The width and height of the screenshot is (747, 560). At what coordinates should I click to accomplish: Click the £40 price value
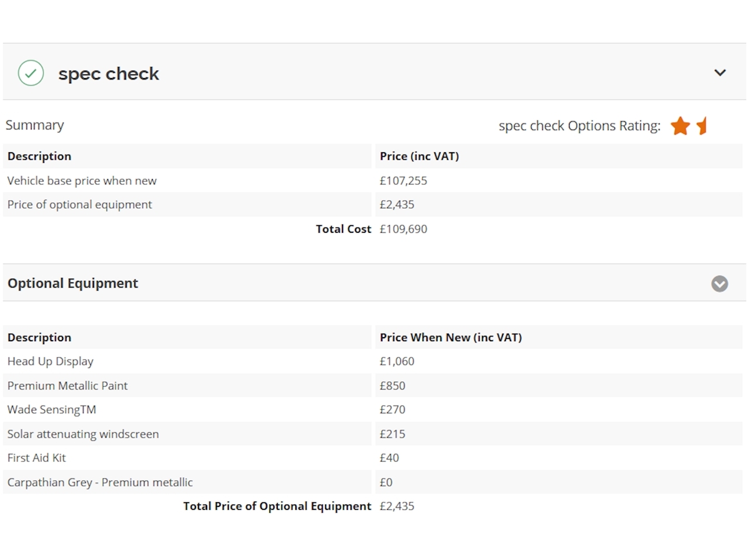(389, 458)
